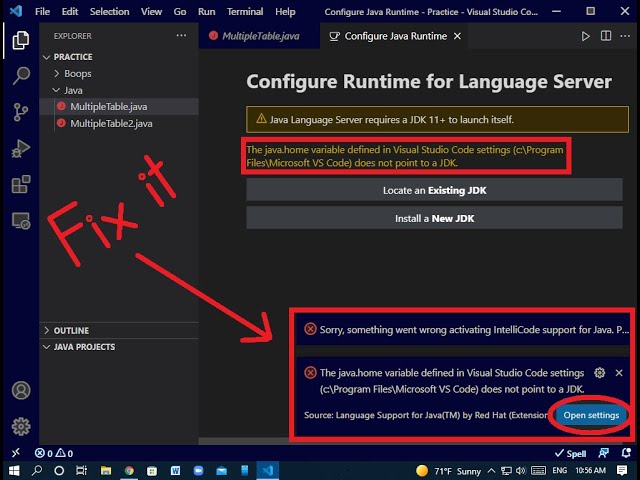640x480 pixels.
Task: Collapse the JAVA PROJECTS section
Action: [x=79, y=347]
